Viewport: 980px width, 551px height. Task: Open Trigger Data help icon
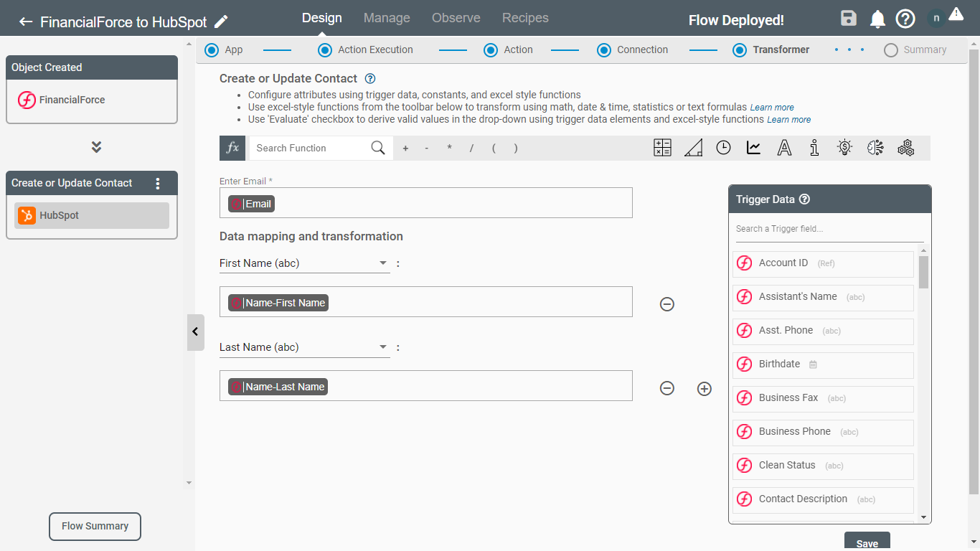805,199
